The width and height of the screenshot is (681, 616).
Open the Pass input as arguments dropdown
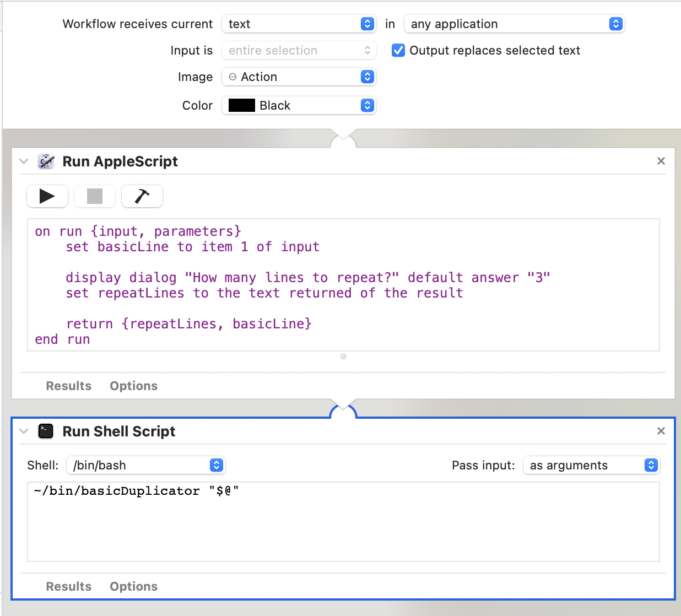(x=591, y=466)
